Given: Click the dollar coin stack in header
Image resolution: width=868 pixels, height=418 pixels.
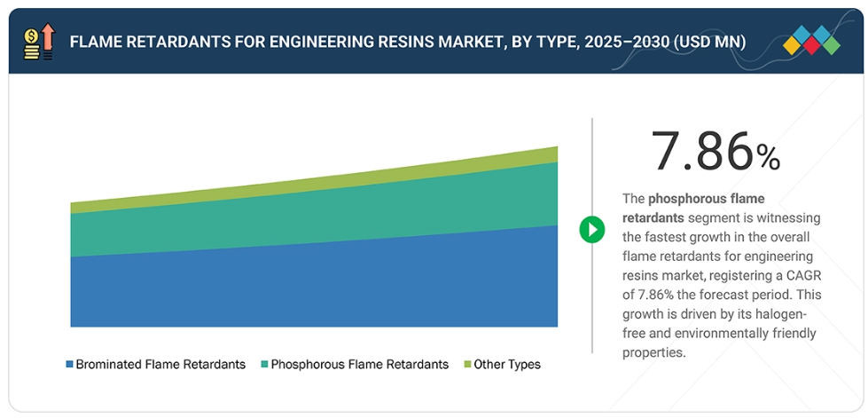Looking at the screenshot, I should click(x=32, y=44).
